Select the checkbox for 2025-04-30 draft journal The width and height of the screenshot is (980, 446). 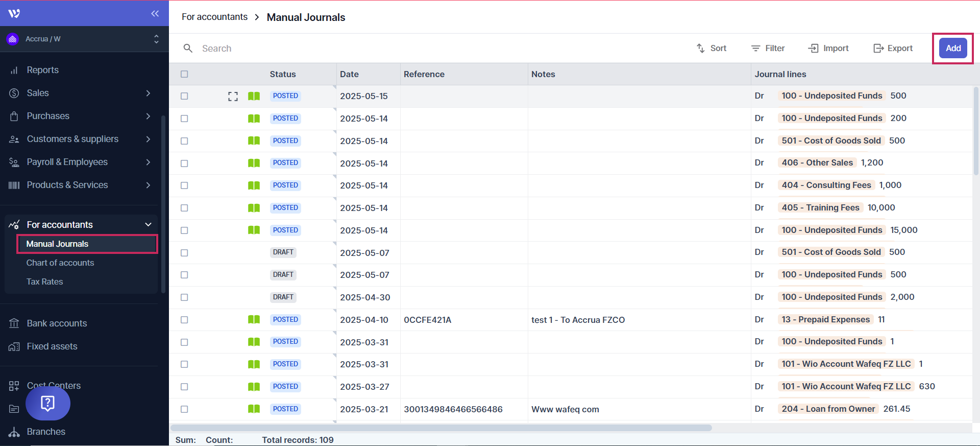click(x=184, y=297)
